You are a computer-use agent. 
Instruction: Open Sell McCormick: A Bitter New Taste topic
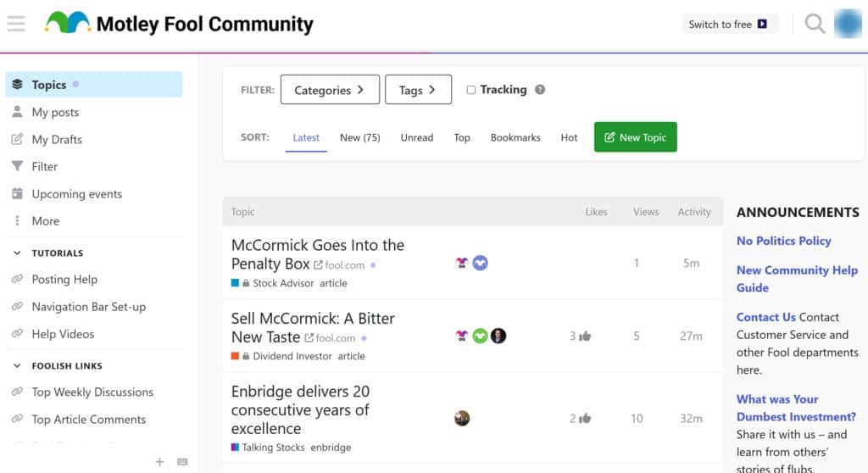coord(313,327)
